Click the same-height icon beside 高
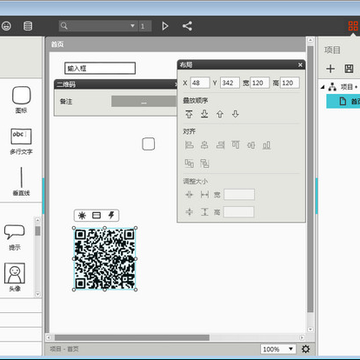 click(x=205, y=212)
